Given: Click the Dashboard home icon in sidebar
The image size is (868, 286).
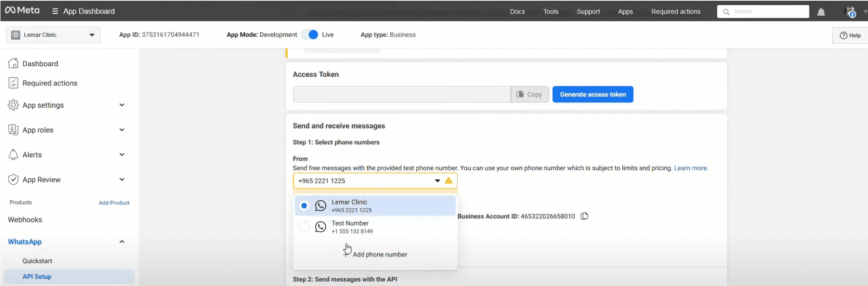Looking at the screenshot, I should [x=13, y=63].
